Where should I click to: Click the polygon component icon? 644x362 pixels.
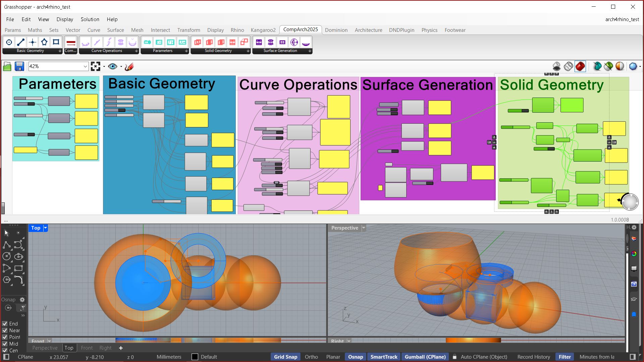tap(44, 42)
